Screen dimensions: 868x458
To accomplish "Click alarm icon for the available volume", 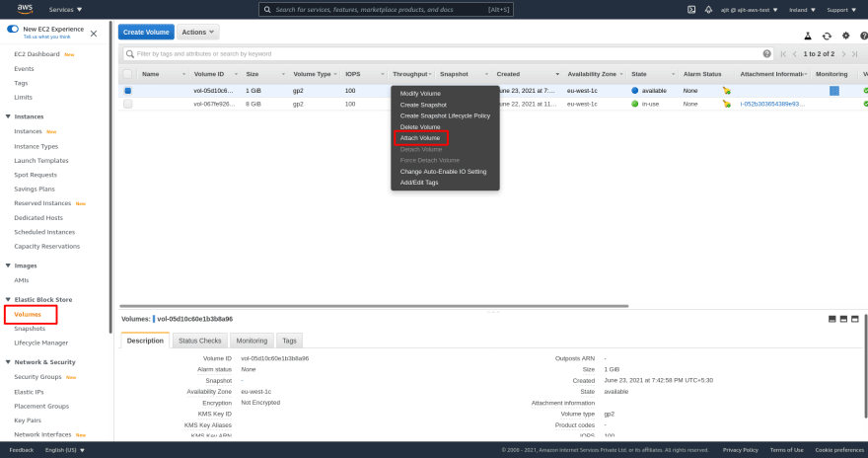I will click(726, 90).
